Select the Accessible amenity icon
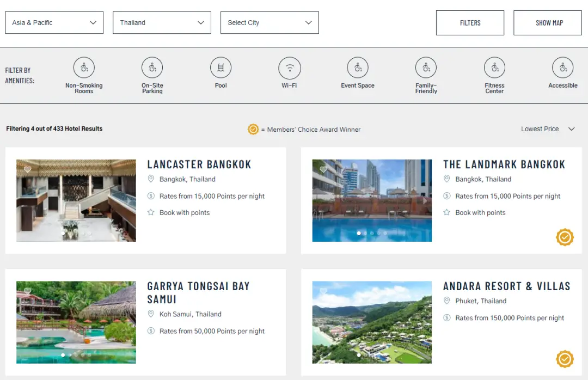 click(x=562, y=68)
